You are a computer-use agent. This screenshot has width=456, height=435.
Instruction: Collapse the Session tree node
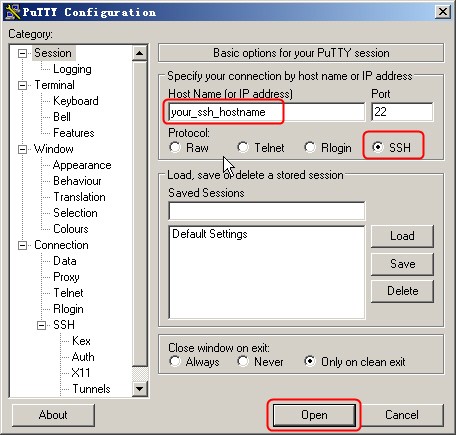tap(22, 53)
